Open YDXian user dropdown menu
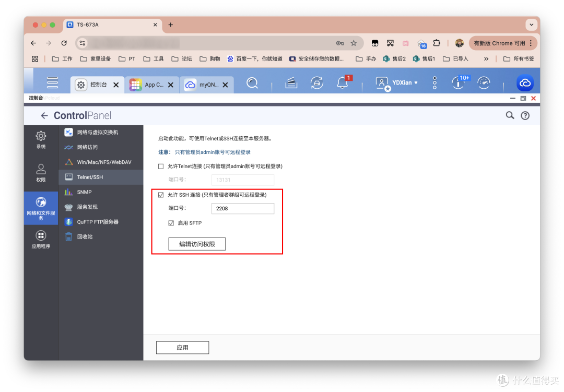564x392 pixels. pyautogui.click(x=397, y=83)
